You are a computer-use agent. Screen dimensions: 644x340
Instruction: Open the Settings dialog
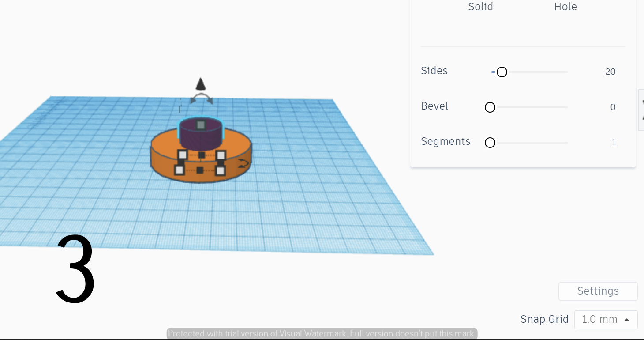pos(598,291)
